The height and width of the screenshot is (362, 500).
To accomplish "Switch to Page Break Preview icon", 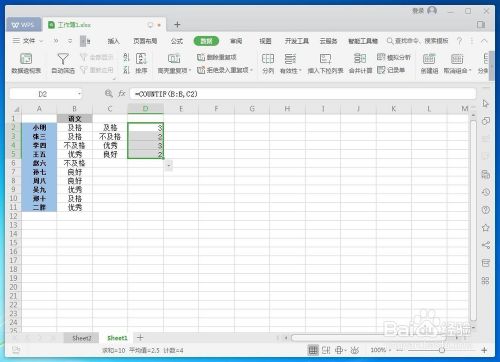I will coord(326,350).
